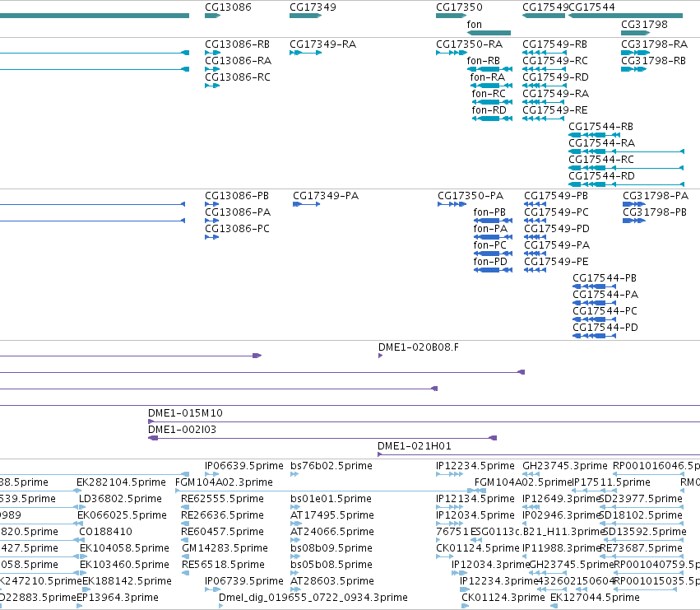Screen dimensions: 700x610
Task: Select the RE56518.5prime EST label
Action: pos(223,565)
